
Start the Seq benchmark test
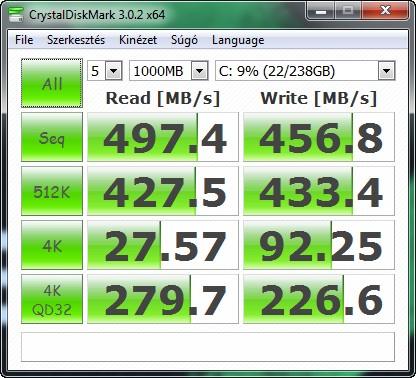(x=52, y=137)
